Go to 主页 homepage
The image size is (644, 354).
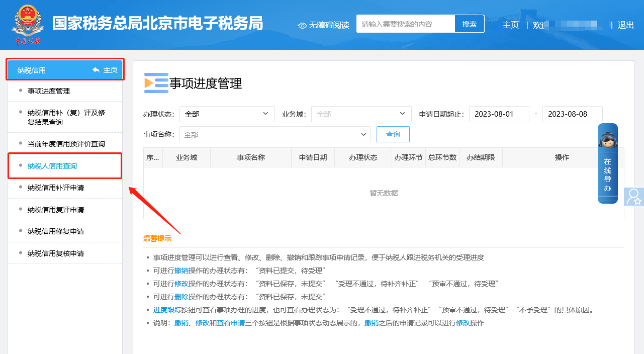coord(510,25)
